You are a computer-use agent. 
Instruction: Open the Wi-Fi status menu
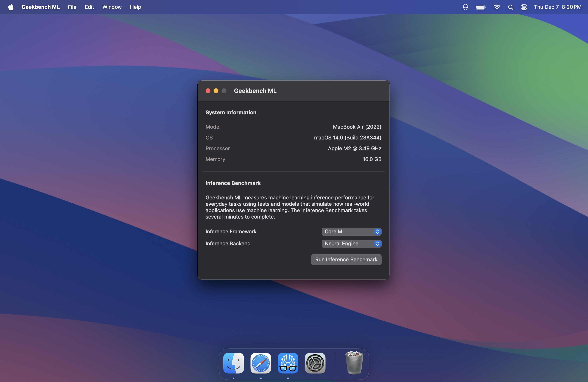click(497, 7)
